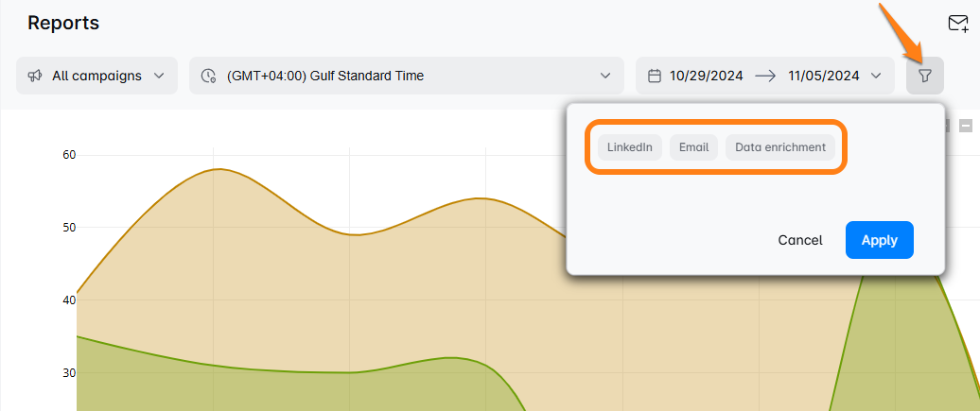The width and height of the screenshot is (980, 411).
Task: Select the end date 11/05/2024
Action: (823, 76)
